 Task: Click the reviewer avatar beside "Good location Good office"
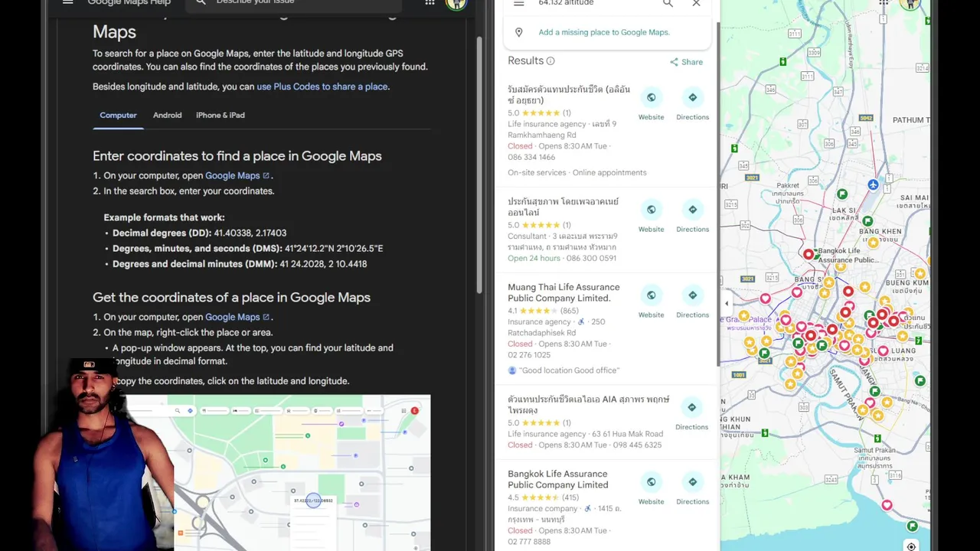pos(512,370)
